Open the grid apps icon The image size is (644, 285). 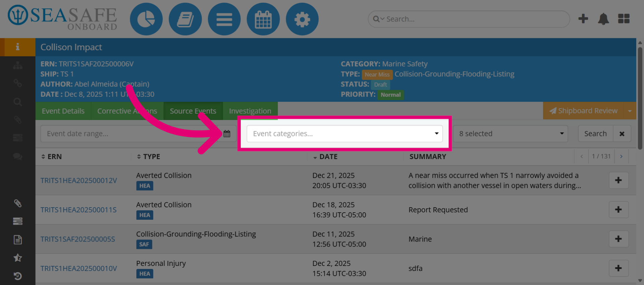click(624, 19)
